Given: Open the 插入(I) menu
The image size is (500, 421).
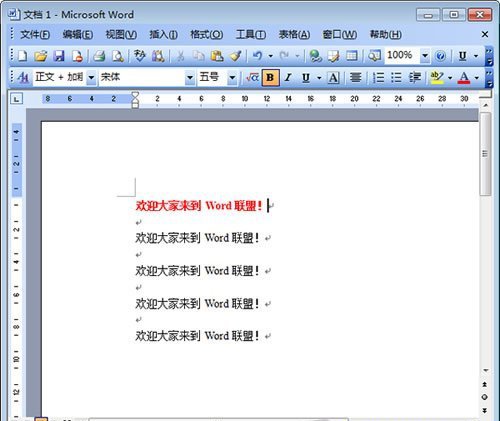Looking at the screenshot, I should (163, 34).
